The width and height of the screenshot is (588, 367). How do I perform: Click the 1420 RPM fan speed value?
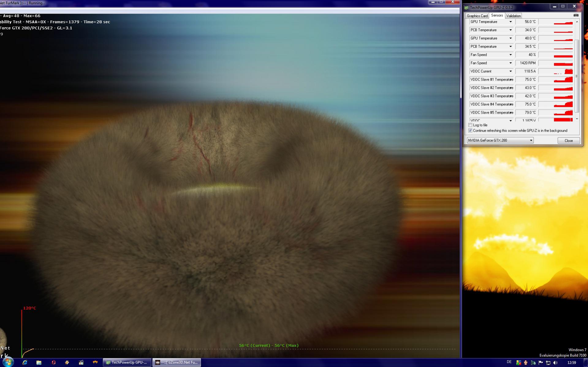(526, 63)
